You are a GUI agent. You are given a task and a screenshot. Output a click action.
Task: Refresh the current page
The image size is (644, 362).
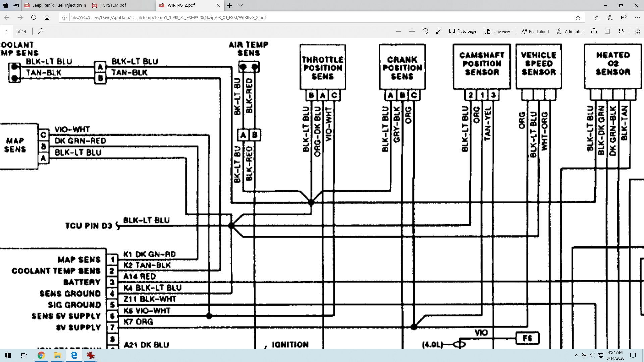pyautogui.click(x=34, y=17)
